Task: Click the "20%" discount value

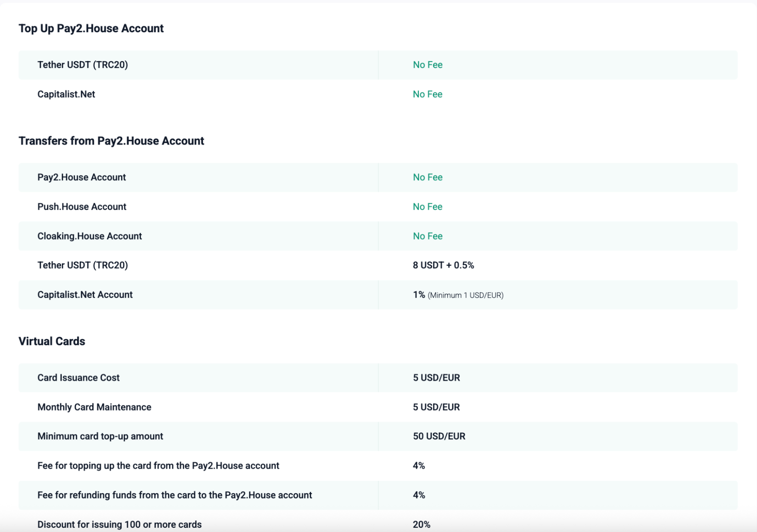Action: [x=421, y=524]
